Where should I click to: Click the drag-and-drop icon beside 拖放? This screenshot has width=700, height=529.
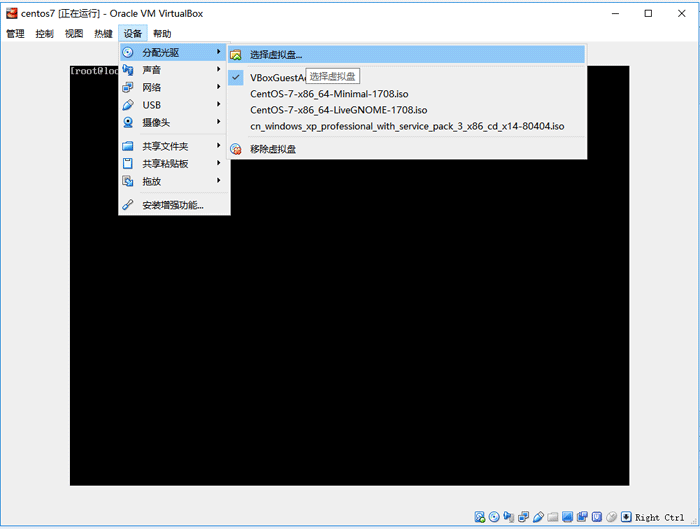(128, 181)
